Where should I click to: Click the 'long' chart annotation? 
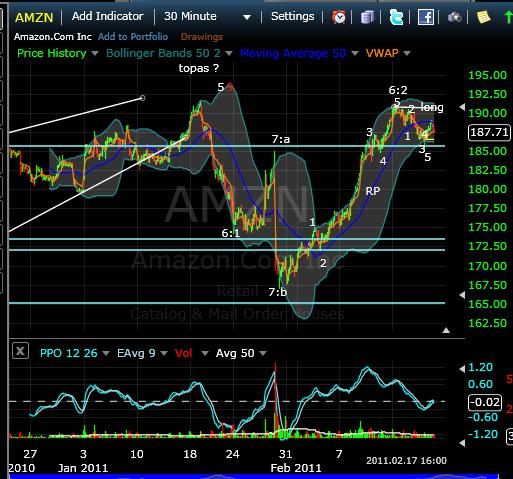[432, 108]
